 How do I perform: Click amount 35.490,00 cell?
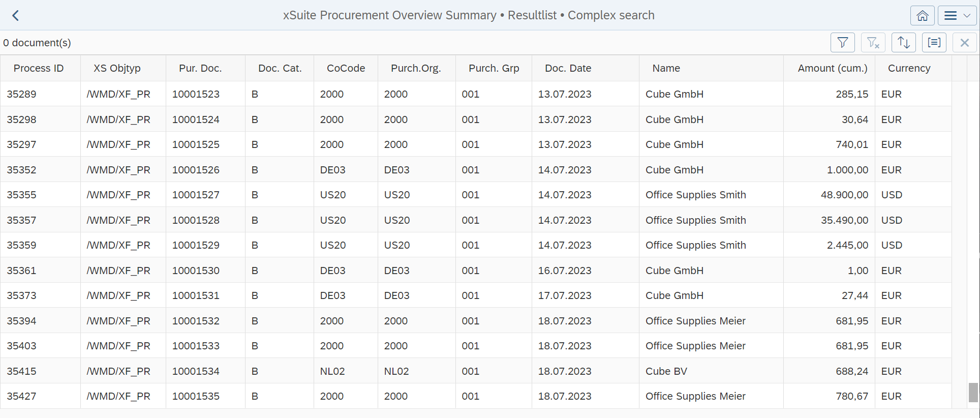tap(829, 220)
